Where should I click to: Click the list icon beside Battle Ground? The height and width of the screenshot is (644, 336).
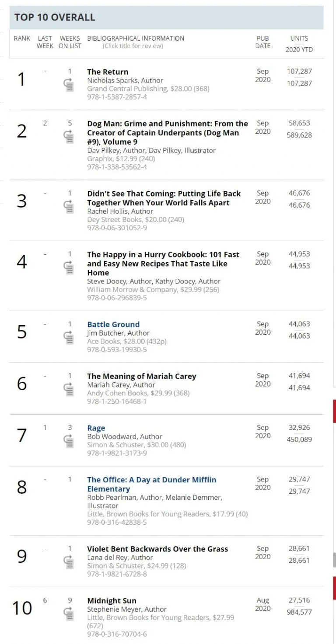pos(69,337)
